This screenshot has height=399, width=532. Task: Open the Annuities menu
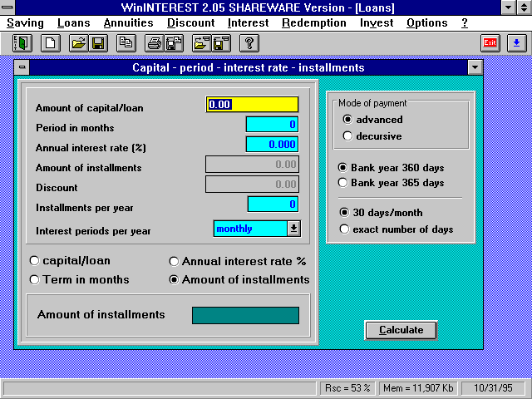pos(128,23)
